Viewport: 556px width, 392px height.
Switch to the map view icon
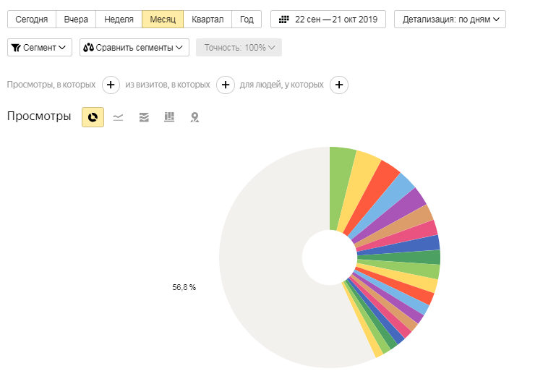point(194,117)
